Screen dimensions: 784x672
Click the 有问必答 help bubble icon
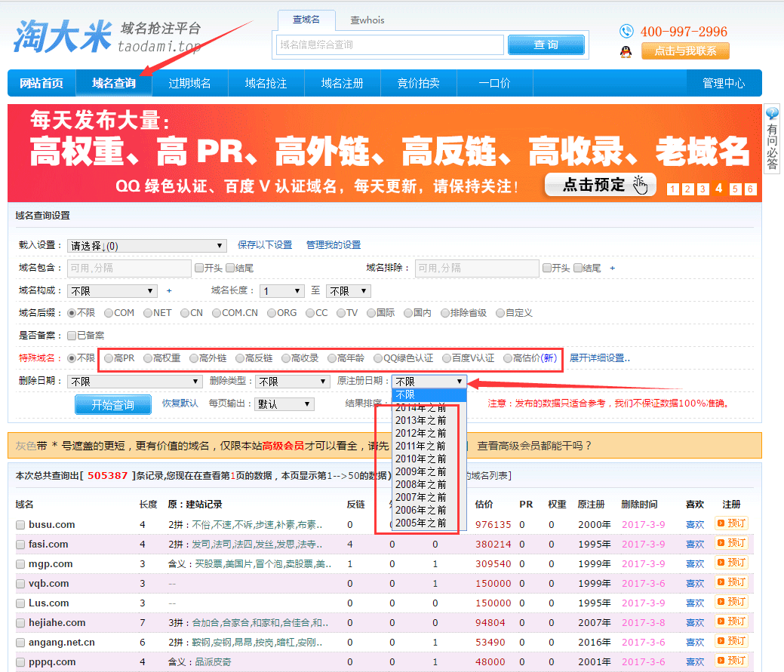pos(772,114)
